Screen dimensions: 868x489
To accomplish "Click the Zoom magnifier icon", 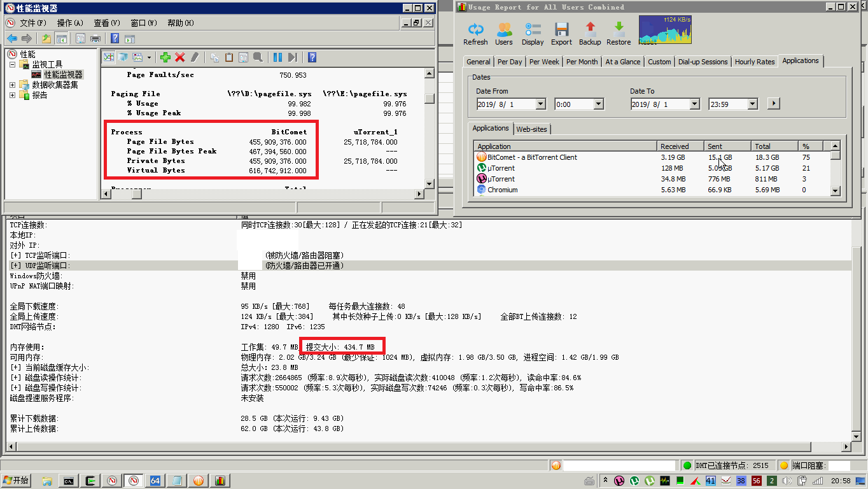I will [x=258, y=57].
